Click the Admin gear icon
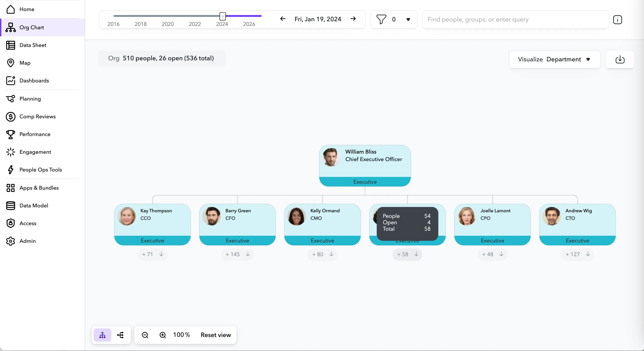Screen dimensions: 644x351 (10, 241)
